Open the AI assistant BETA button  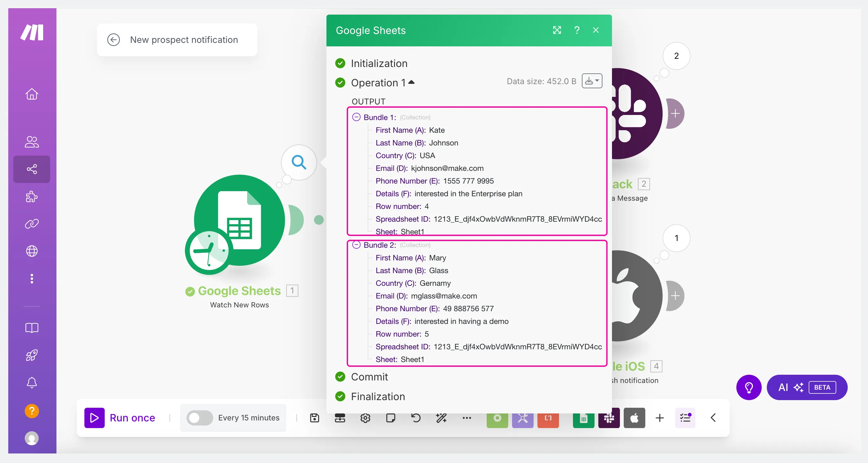[807, 387]
